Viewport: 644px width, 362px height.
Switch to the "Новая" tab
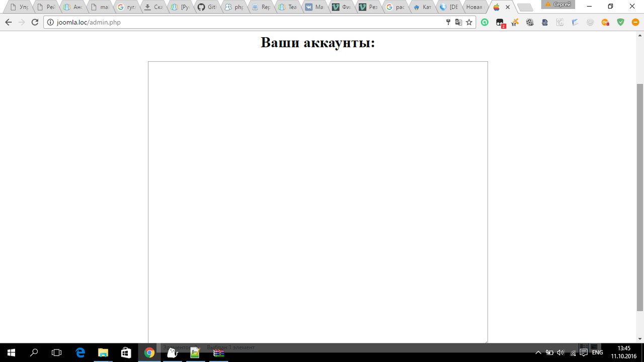click(x=474, y=8)
